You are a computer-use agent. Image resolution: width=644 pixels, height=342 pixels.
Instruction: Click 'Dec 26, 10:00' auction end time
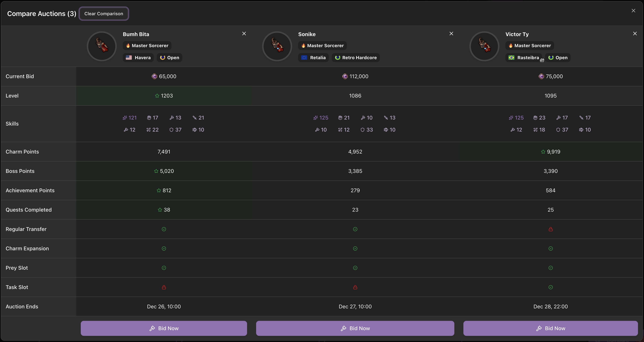click(x=164, y=306)
